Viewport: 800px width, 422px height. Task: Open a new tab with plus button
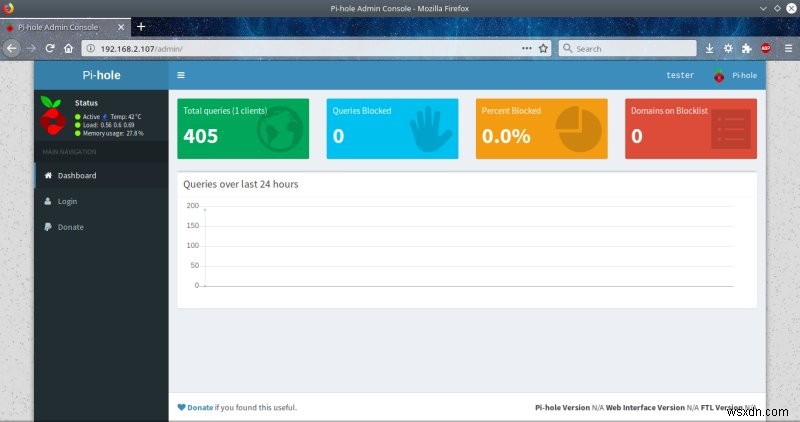[x=141, y=27]
